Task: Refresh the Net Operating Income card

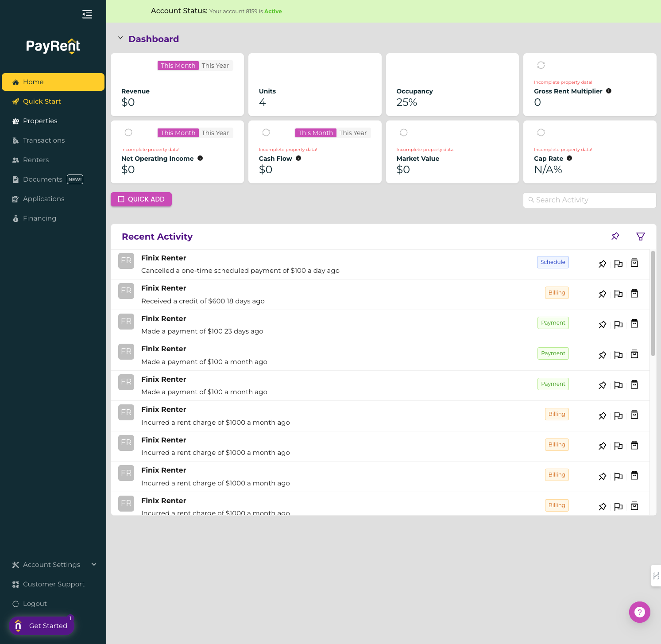Action: (x=128, y=132)
